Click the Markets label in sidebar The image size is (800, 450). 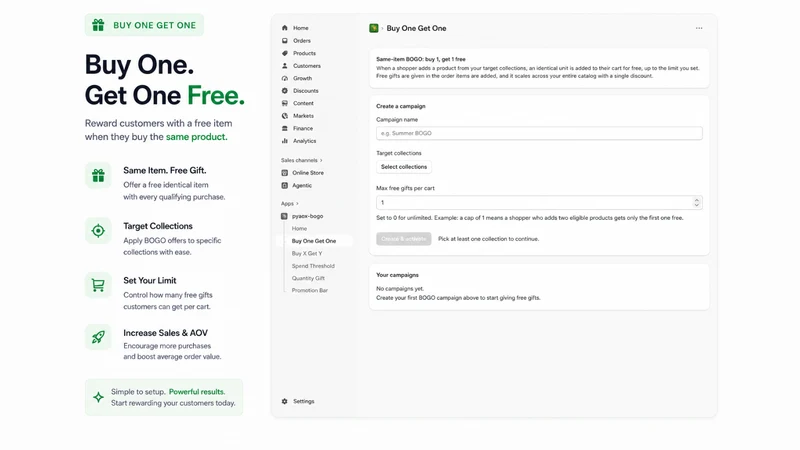pos(303,116)
